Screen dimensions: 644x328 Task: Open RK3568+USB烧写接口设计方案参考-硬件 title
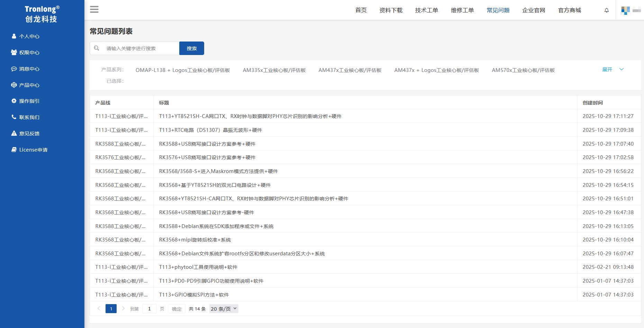[207, 212]
